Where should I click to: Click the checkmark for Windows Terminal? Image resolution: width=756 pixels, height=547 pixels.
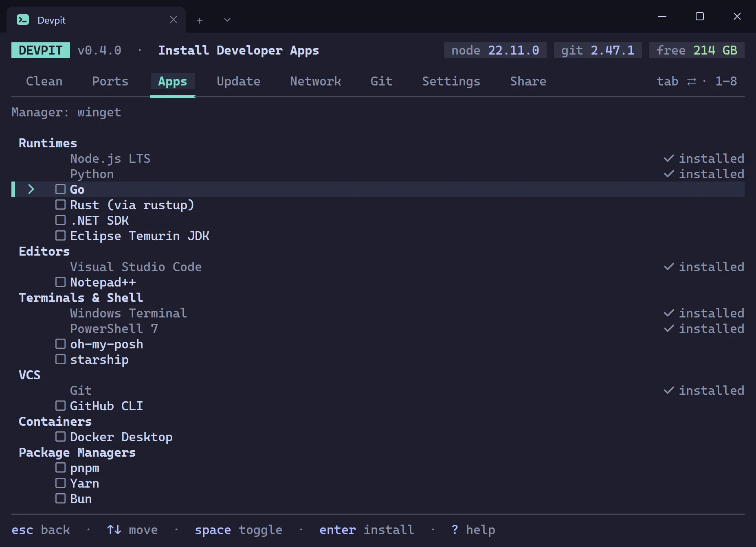coord(669,313)
